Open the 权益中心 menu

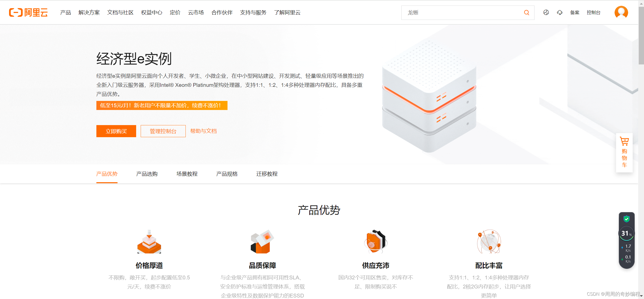[x=152, y=12]
